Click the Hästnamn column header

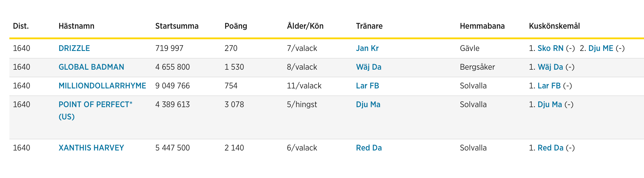[76, 26]
